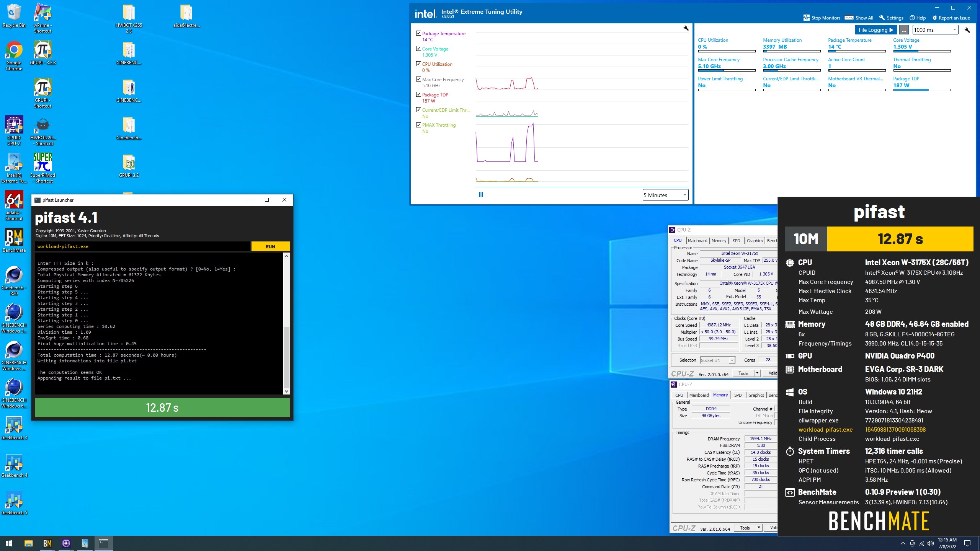Viewport: 980px width, 551px height.
Task: Open the Geekbench 5 desktop icon
Action: coord(14,503)
